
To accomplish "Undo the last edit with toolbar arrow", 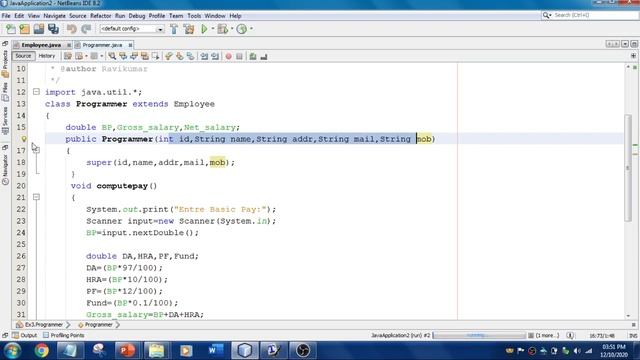I will [x=72, y=29].
